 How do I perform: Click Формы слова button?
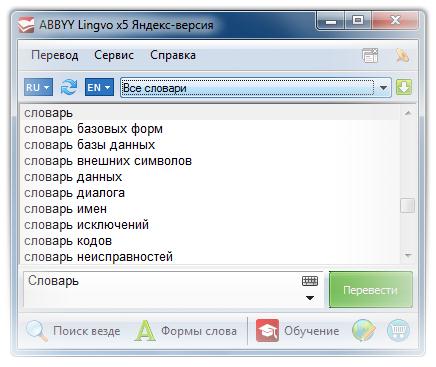186,331
